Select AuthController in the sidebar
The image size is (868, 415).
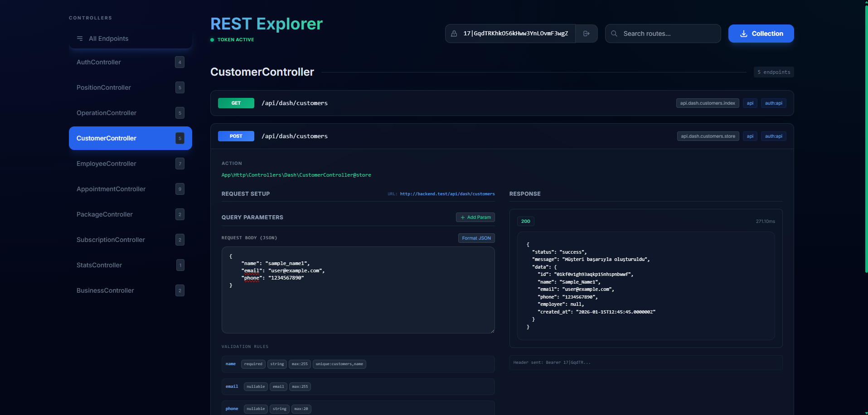tap(98, 62)
